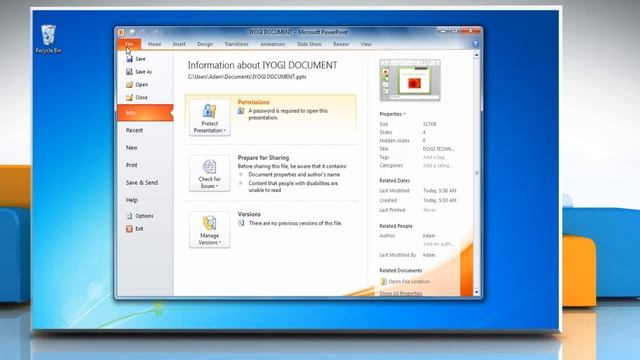Screen dimensions: 640x360
Task: Click the Versions document icon
Action: (241, 223)
